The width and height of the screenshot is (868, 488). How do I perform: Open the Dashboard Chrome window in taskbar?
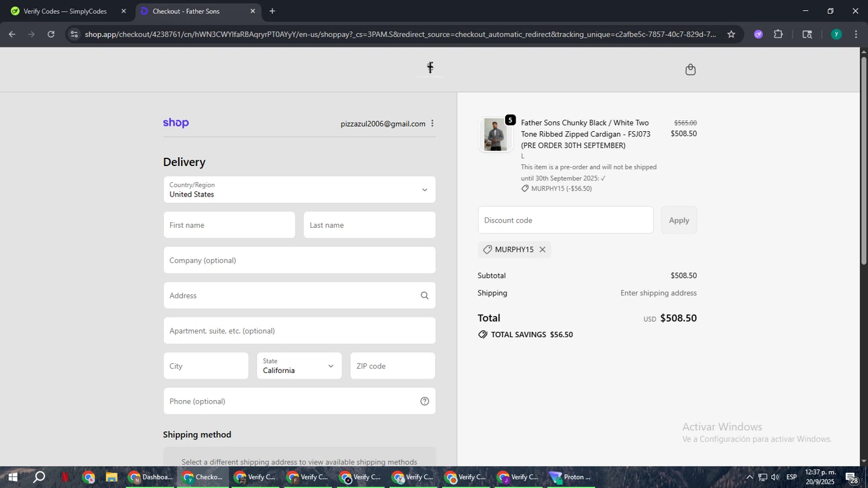(150, 477)
